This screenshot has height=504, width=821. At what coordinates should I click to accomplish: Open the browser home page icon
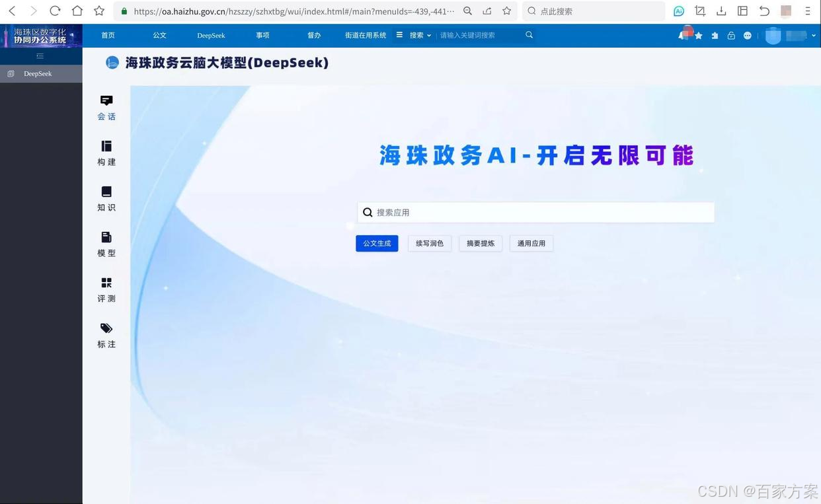77,11
